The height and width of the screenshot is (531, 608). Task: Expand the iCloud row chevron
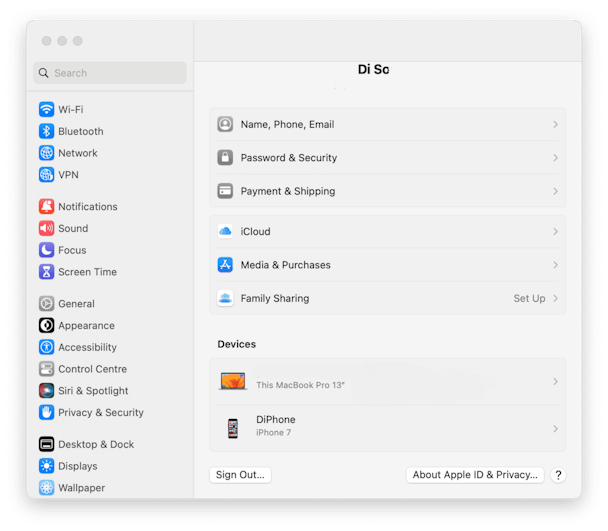point(555,231)
